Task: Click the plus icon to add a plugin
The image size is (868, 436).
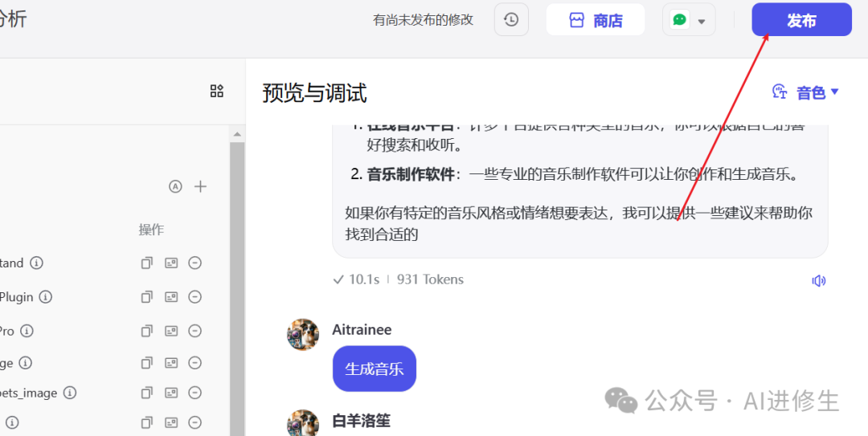Action: click(x=200, y=186)
